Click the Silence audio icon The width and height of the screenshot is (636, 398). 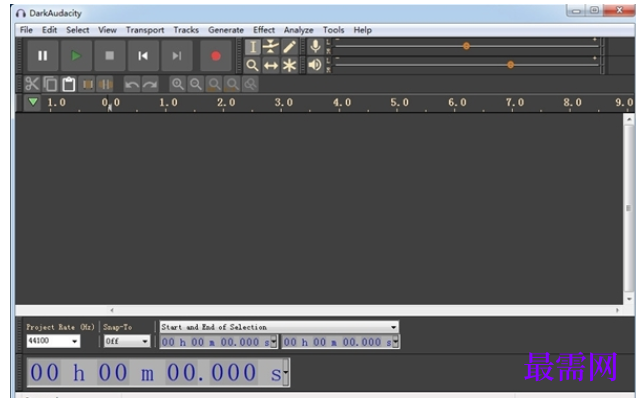105,84
